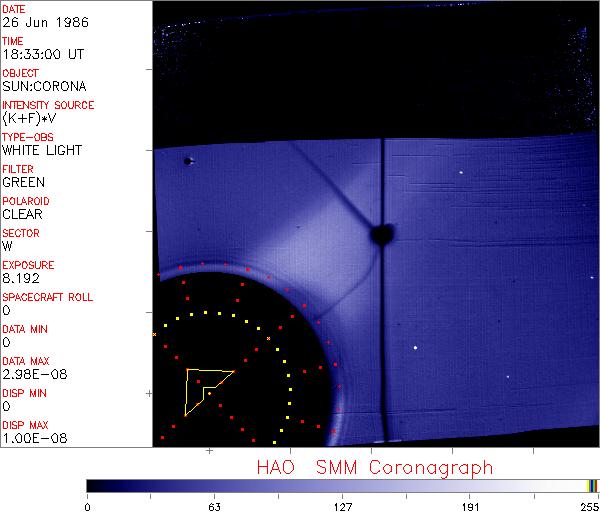Select the DATE label
This screenshot has height=512, width=600.
click(x=14, y=8)
